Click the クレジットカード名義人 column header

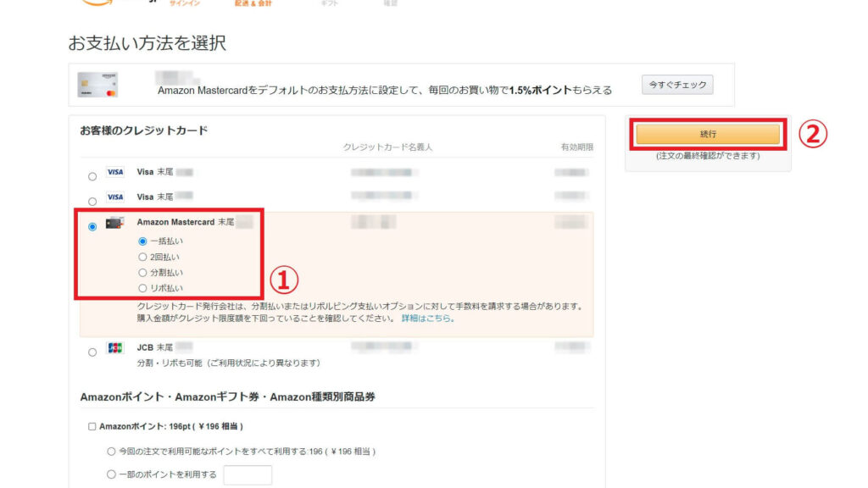387,147
